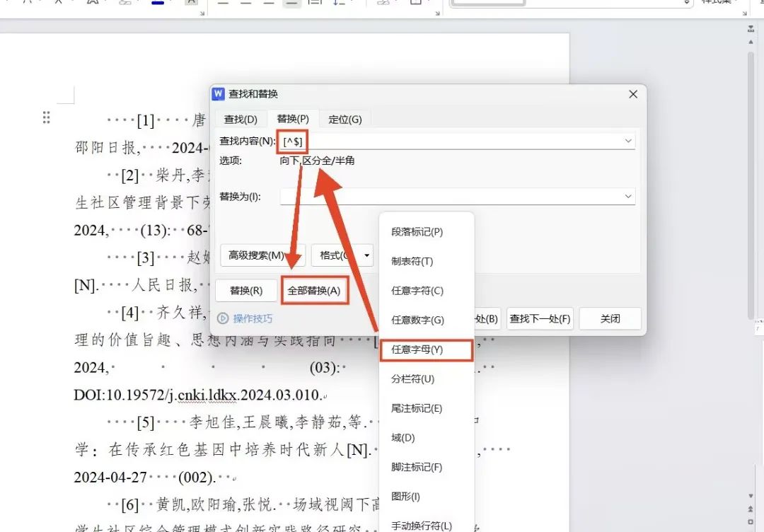Image resolution: width=764 pixels, height=532 pixels.
Task: Click the WPS W icon in dialog title
Action: click(219, 93)
